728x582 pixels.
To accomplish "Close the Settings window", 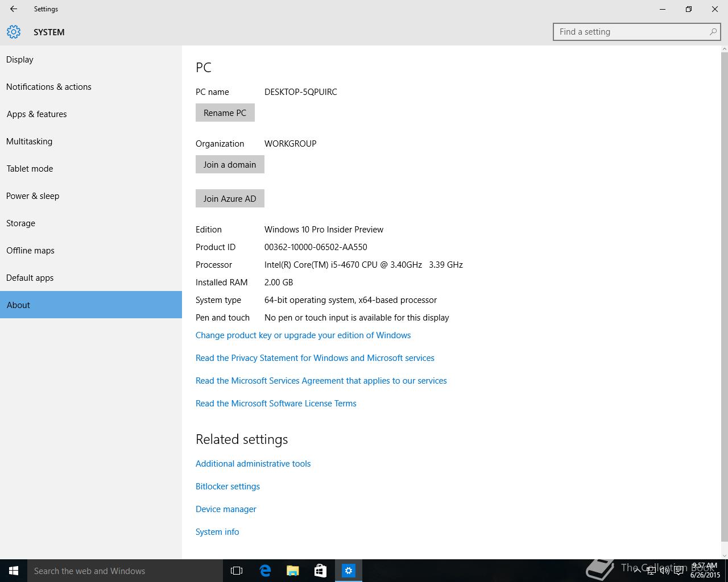I will (715, 9).
